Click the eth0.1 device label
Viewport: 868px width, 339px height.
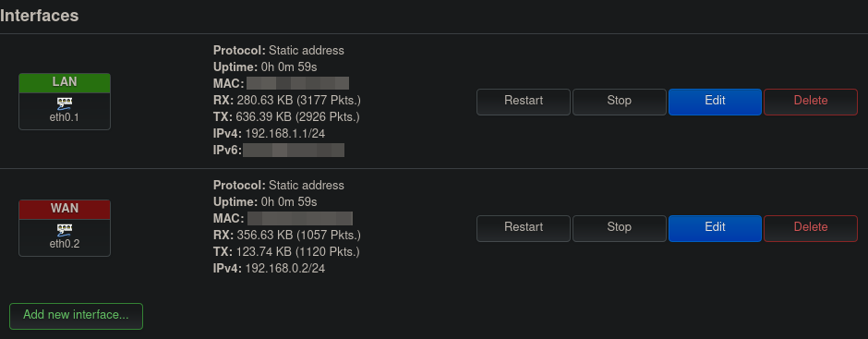tap(65, 117)
